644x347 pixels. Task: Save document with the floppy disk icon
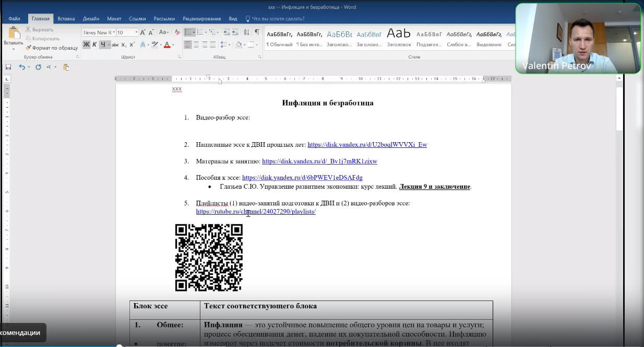(x=8, y=67)
